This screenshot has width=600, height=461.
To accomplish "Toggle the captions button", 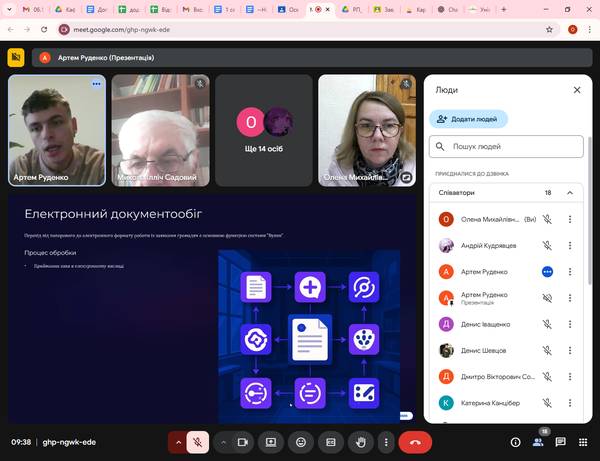I will coord(330,441).
